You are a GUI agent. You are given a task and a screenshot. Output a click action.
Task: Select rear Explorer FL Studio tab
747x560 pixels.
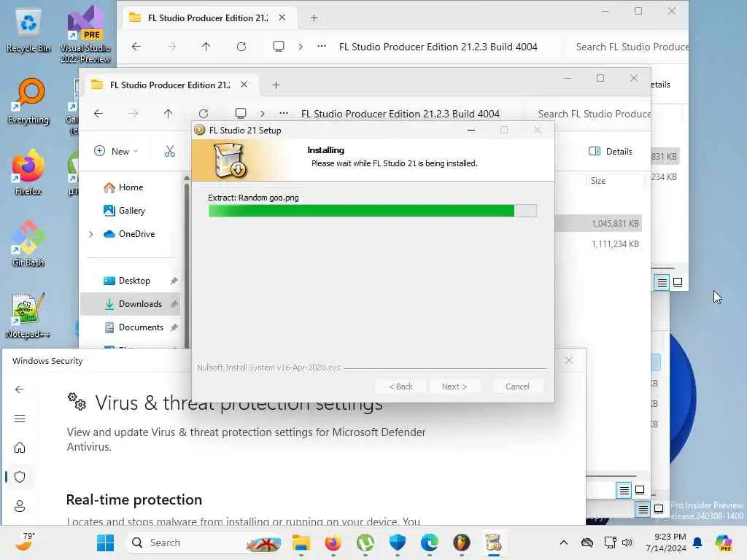pyautogui.click(x=208, y=17)
